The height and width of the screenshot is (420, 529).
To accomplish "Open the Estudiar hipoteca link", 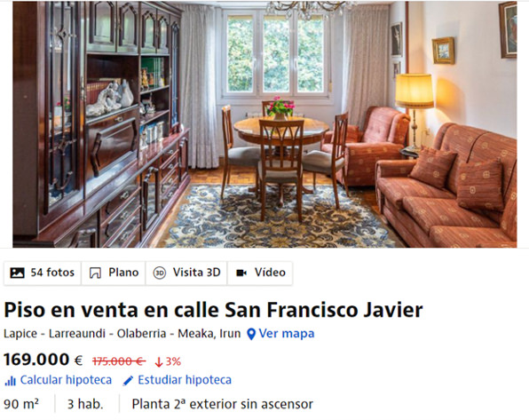I will point(185,380).
